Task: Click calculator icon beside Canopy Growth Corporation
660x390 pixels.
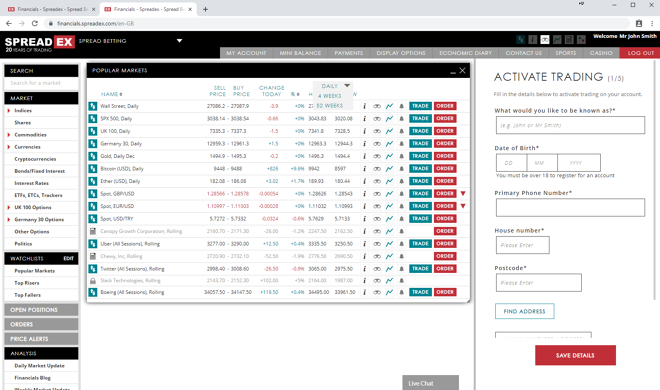Action: pos(93,231)
